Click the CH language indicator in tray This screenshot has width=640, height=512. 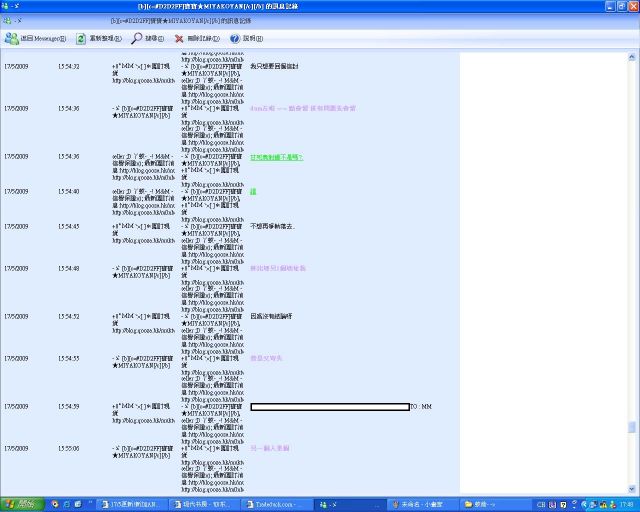click(x=541, y=505)
